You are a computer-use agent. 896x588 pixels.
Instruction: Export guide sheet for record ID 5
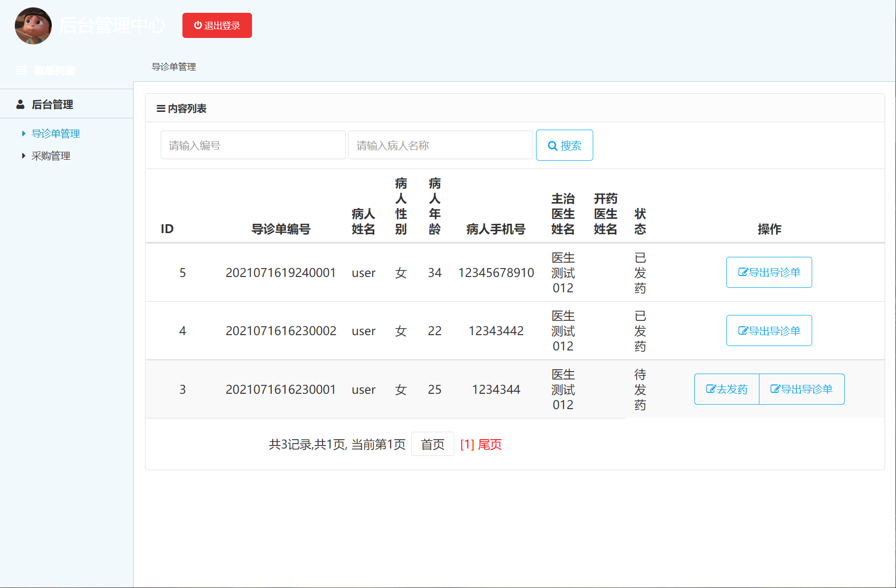tap(769, 272)
